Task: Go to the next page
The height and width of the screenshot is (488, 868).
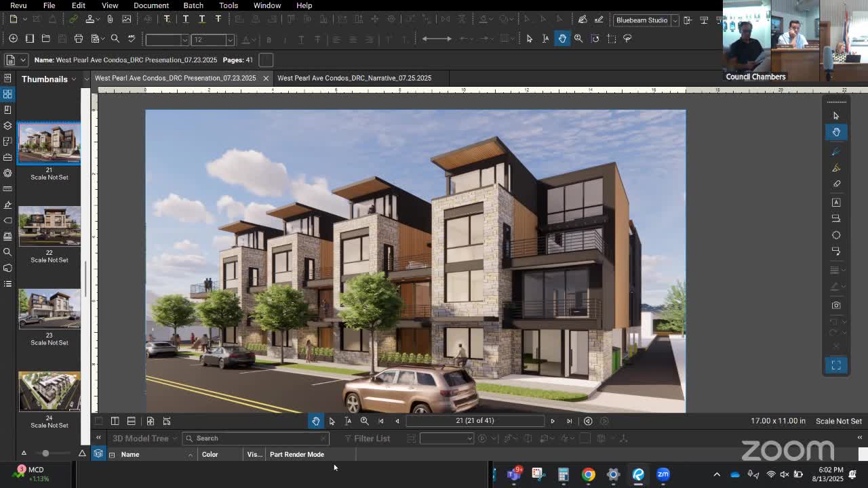Action: coord(553,421)
